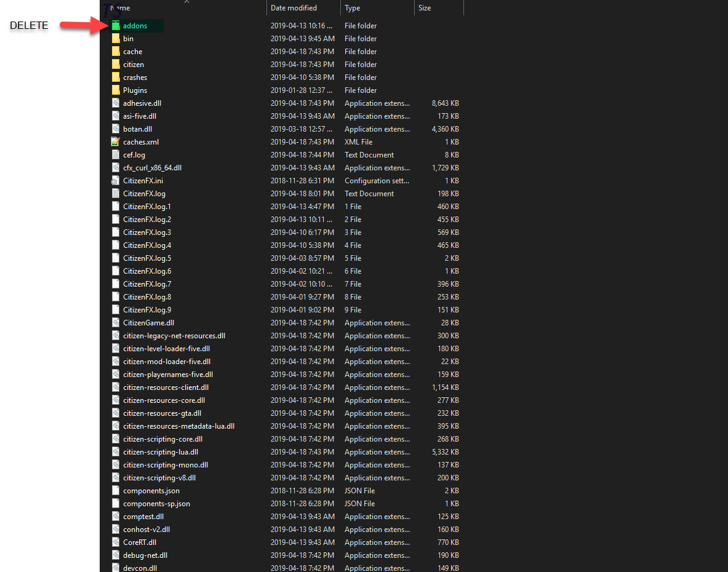728x572 pixels.
Task: Select the file name CitizenFX.ini
Action: click(143, 181)
